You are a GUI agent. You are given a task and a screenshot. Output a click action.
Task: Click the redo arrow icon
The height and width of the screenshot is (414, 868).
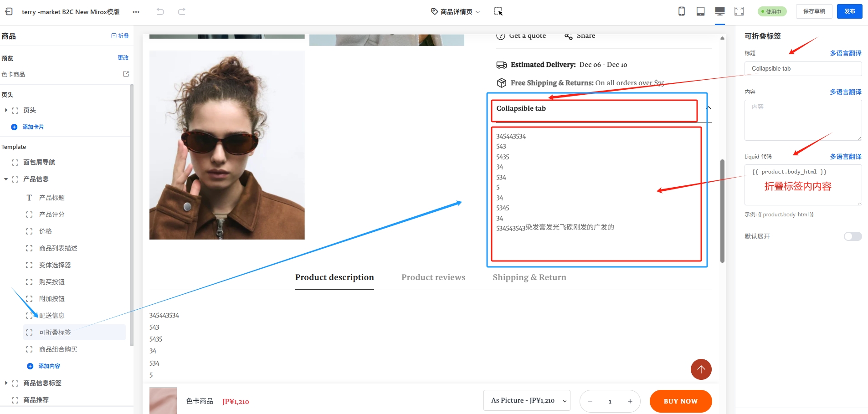coord(181,11)
